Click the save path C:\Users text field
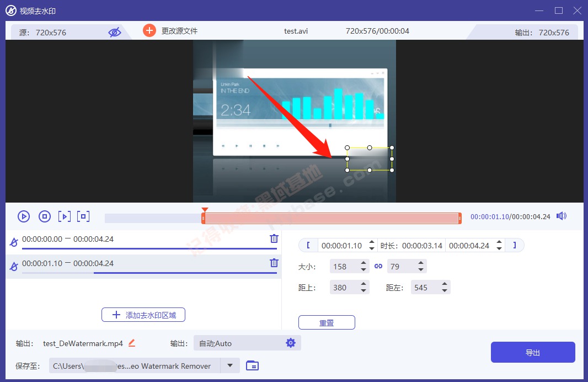The width and height of the screenshot is (588, 382). pos(135,366)
